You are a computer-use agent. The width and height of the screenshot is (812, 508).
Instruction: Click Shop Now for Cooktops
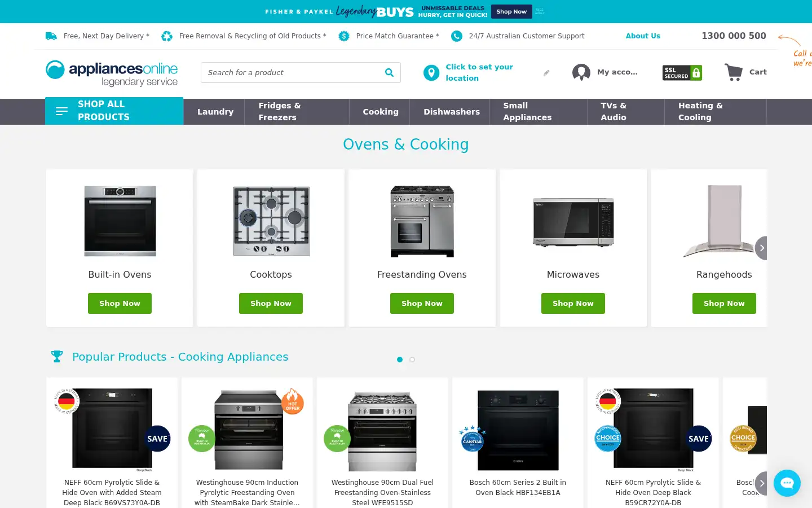(x=271, y=303)
